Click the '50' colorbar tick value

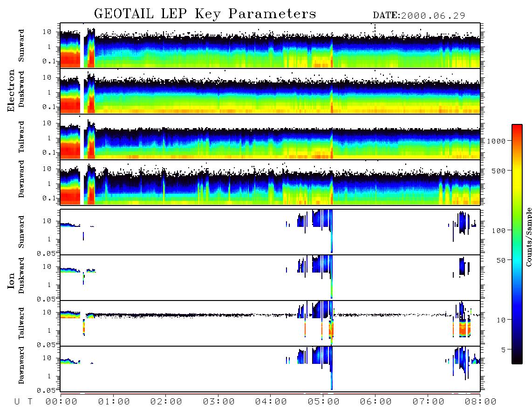501,260
